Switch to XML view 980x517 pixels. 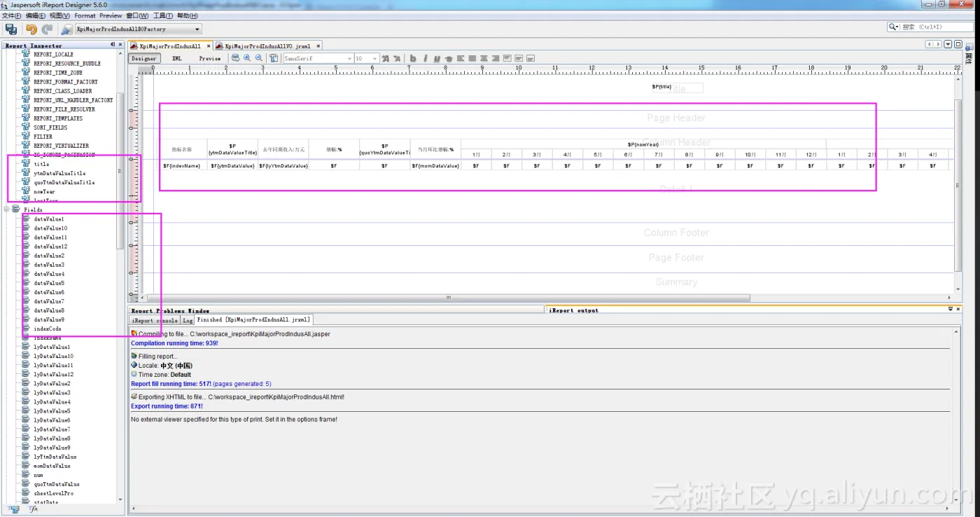[x=177, y=58]
